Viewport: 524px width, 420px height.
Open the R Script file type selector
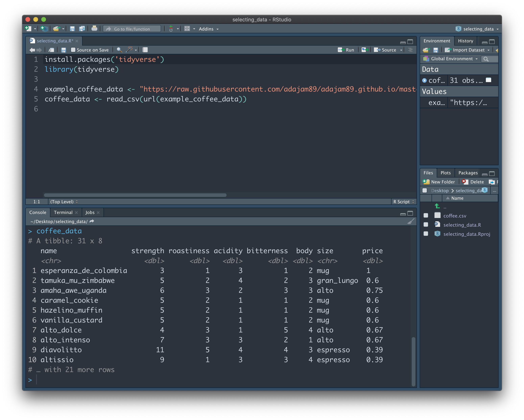[404, 202]
